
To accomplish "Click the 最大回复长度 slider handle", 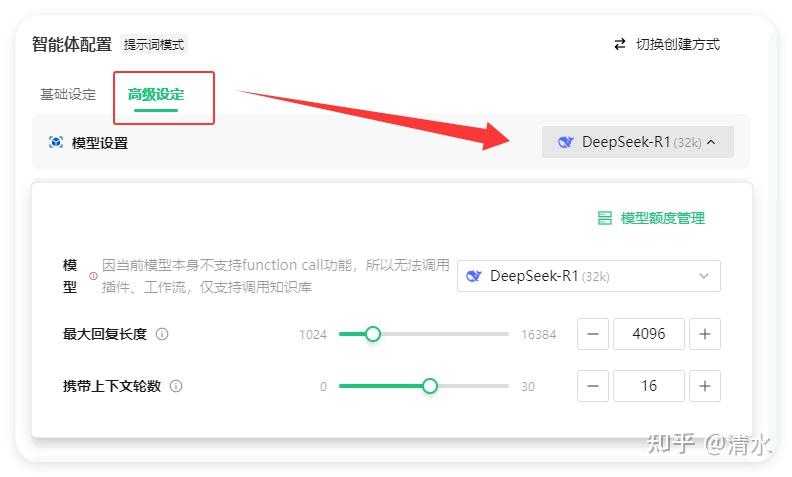I will pyautogui.click(x=373, y=334).
